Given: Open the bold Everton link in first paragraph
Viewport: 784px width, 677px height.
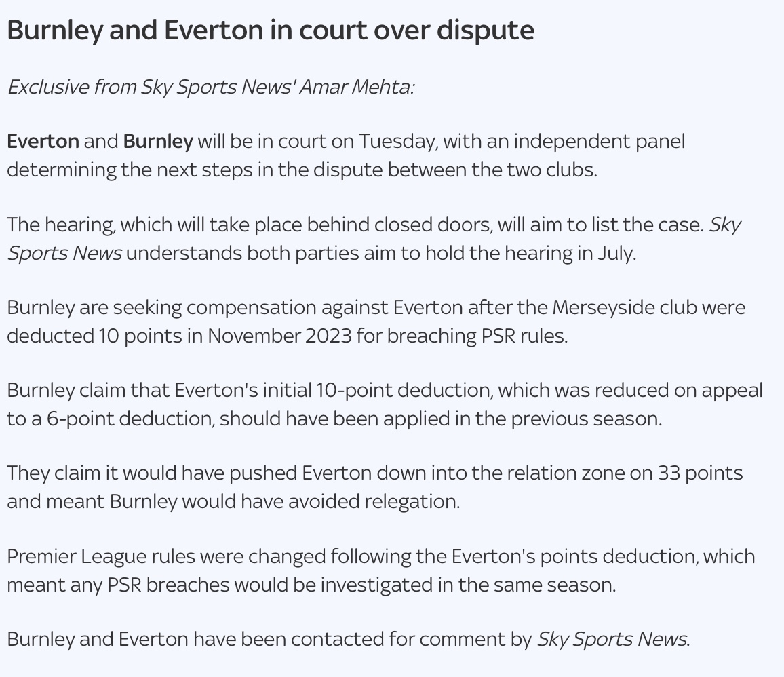Looking at the screenshot, I should click(x=43, y=141).
